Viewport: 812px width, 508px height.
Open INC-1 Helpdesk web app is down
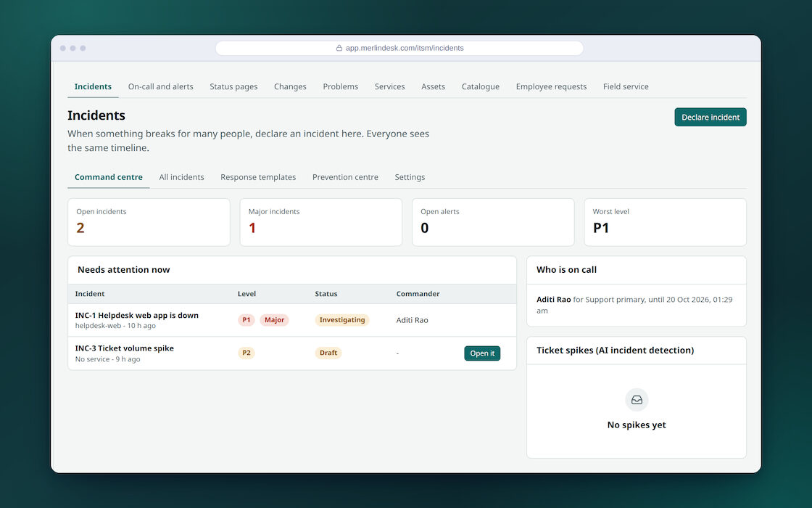137,315
